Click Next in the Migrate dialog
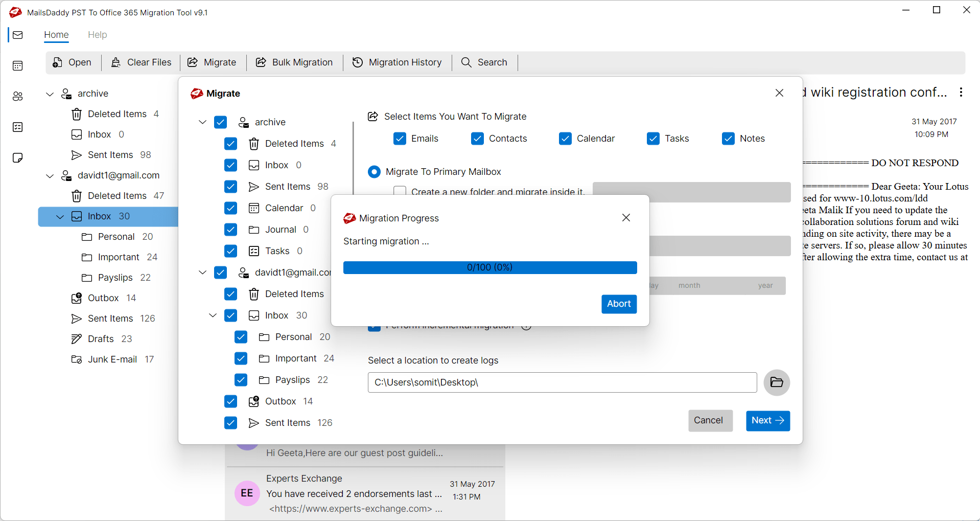 tap(767, 420)
